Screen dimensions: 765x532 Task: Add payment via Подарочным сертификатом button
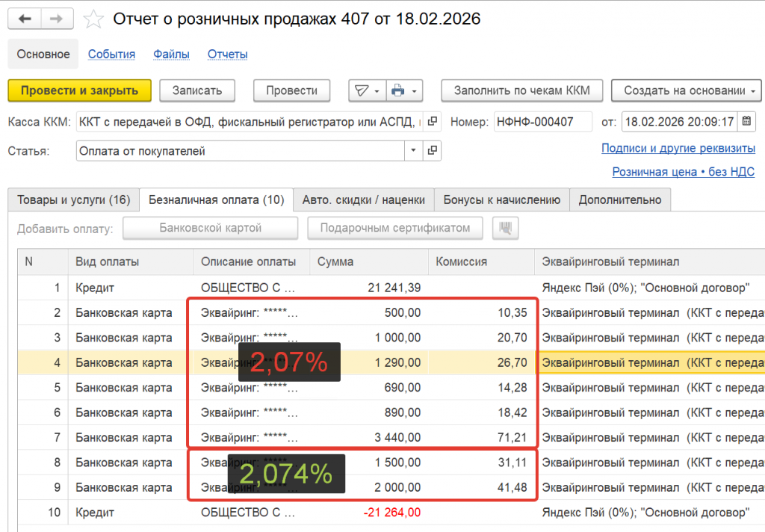tap(395, 228)
